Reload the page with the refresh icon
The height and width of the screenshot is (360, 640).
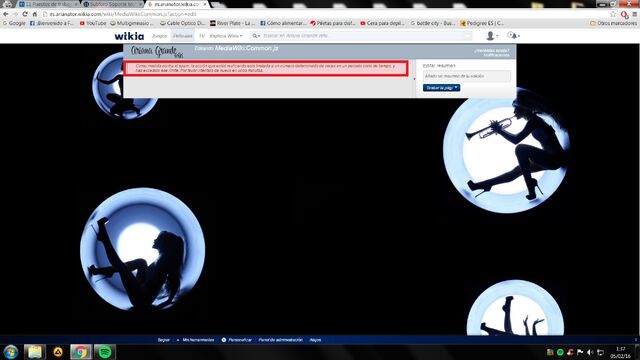(x=25, y=14)
